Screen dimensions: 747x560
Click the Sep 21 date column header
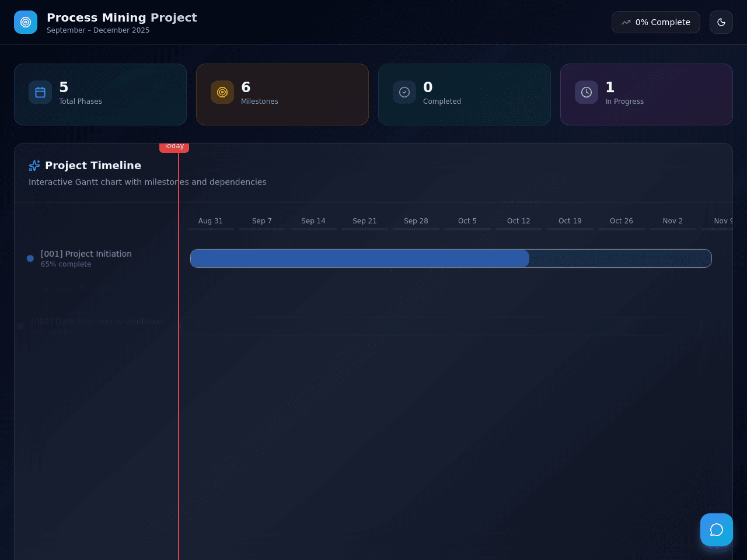pyautogui.click(x=365, y=221)
